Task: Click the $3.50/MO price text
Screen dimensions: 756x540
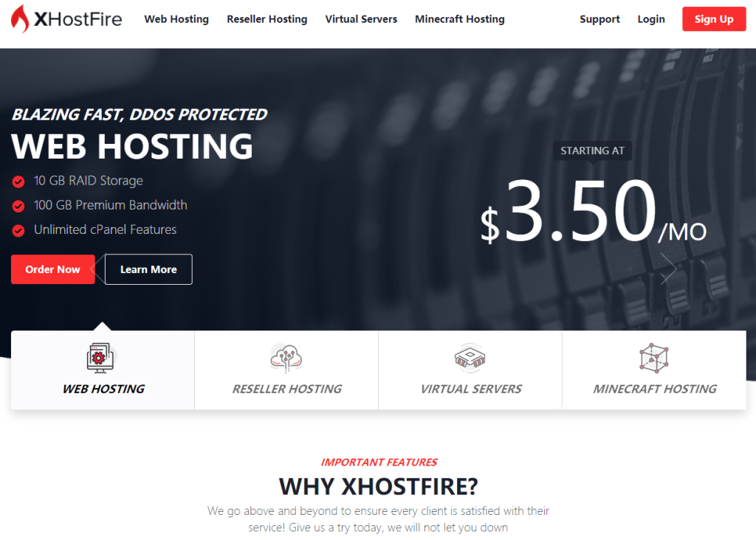Action: [x=593, y=211]
